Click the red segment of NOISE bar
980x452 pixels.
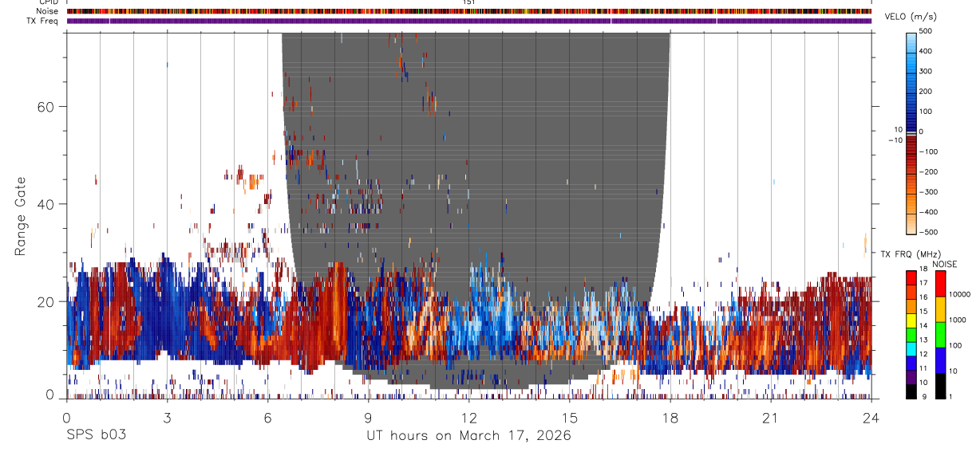(x=940, y=283)
